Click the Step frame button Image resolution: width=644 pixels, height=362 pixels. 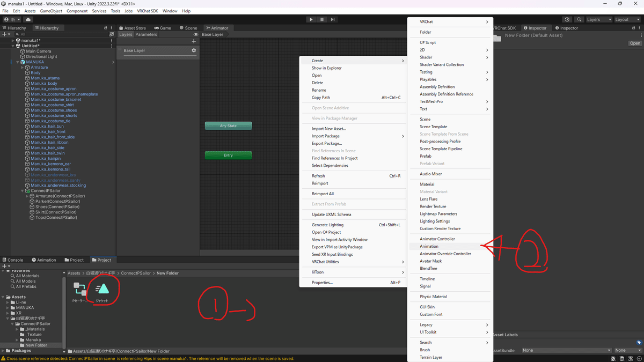pos(333,19)
